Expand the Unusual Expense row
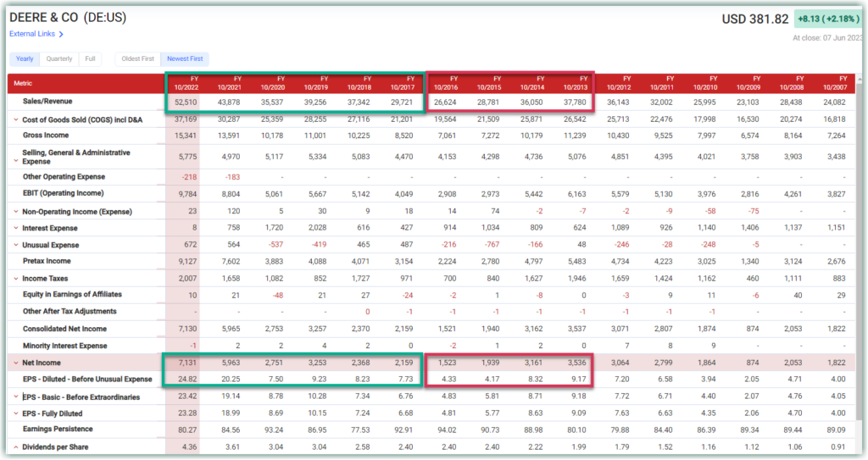The width and height of the screenshot is (868, 460). click(16, 245)
